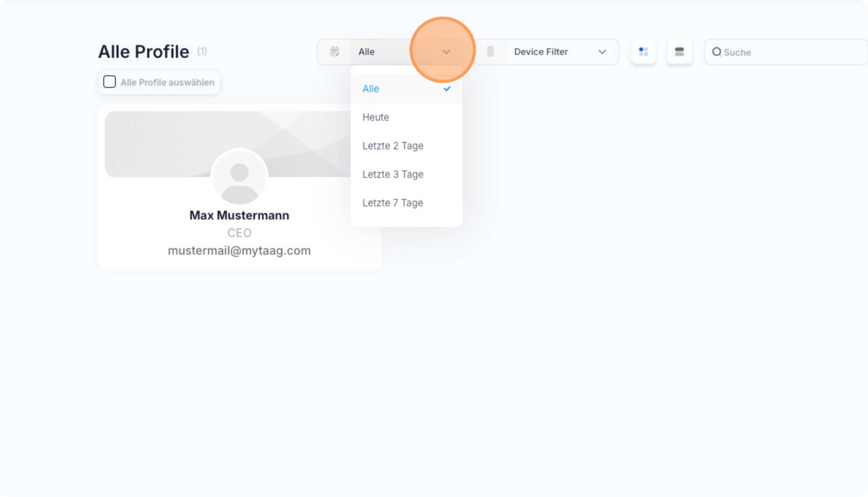Click the phone icon beside Device Filter
This screenshot has height=497, width=868.
point(490,51)
